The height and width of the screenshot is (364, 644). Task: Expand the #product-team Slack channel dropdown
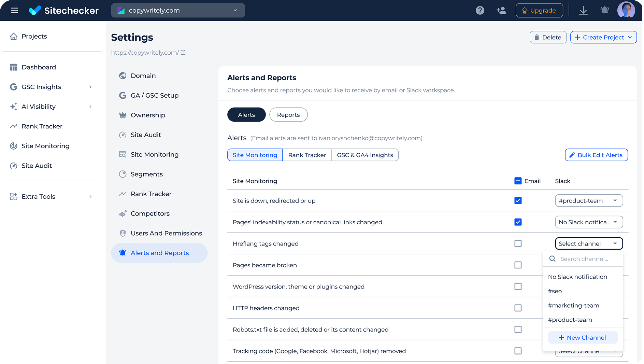click(589, 200)
